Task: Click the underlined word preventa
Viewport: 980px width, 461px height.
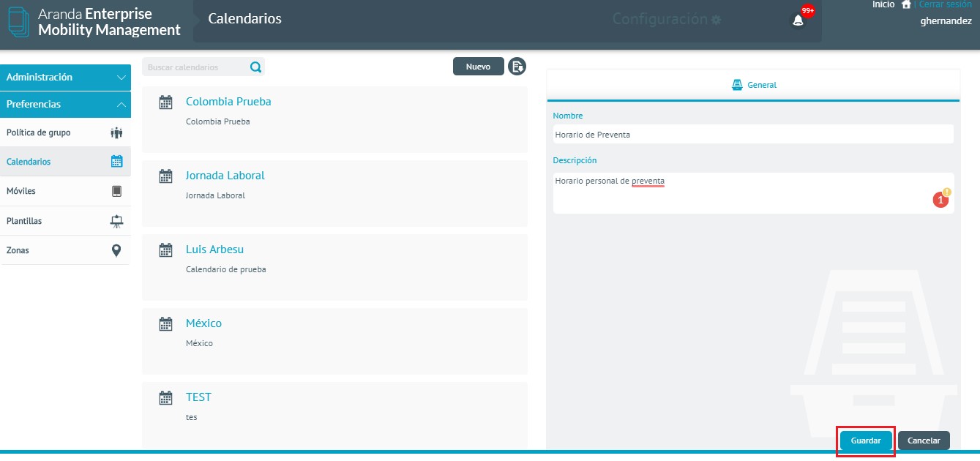Action: [648, 181]
